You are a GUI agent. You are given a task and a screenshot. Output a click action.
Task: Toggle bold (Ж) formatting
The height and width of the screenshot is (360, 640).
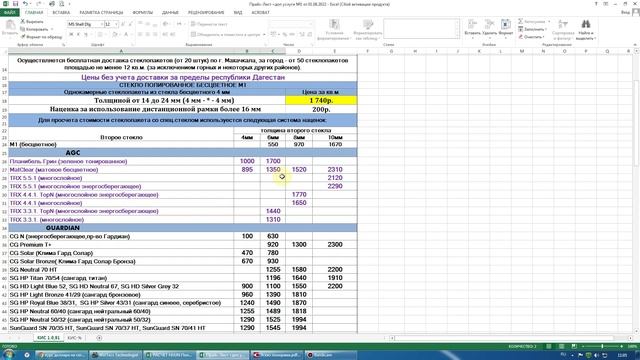tap(71, 34)
